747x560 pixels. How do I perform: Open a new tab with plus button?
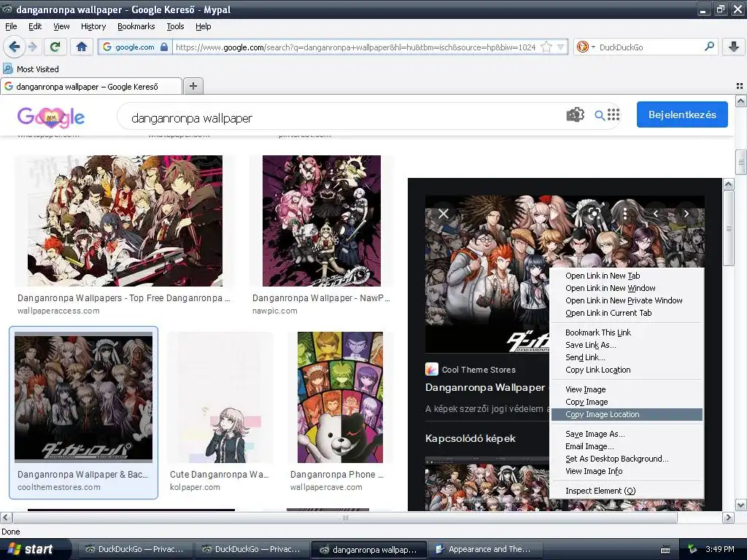(x=193, y=86)
